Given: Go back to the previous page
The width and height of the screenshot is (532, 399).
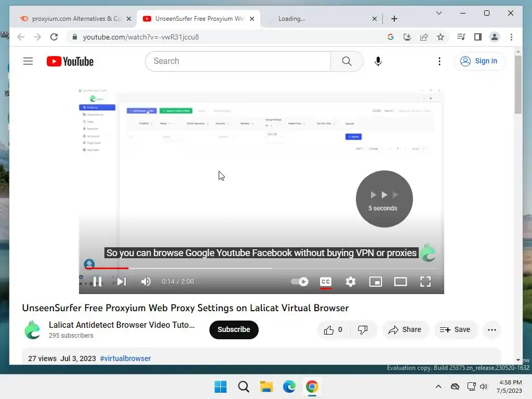Looking at the screenshot, I should point(21,37).
